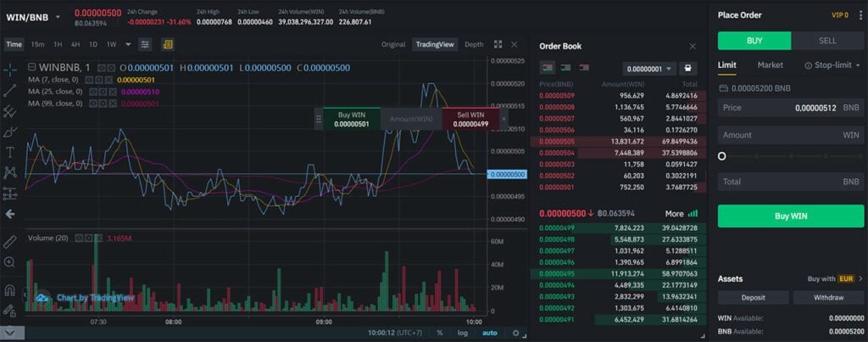Click the order amount percentage slider handle
The width and height of the screenshot is (868, 342).
(x=722, y=156)
